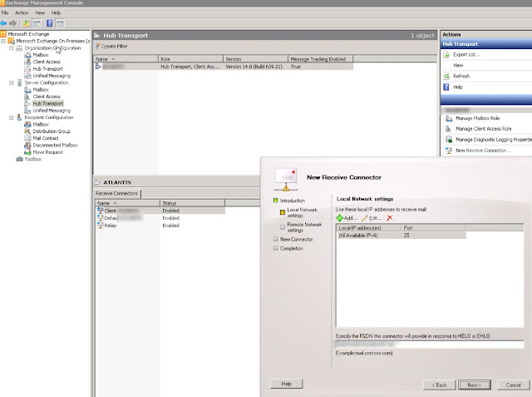Open the View menu in the menu bar
The height and width of the screenshot is (397, 532).
pos(40,13)
